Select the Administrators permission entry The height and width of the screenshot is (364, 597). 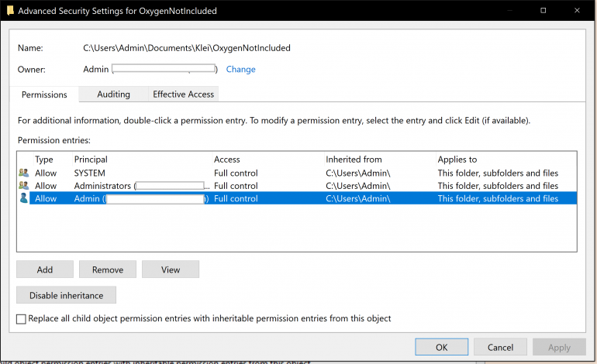297,186
